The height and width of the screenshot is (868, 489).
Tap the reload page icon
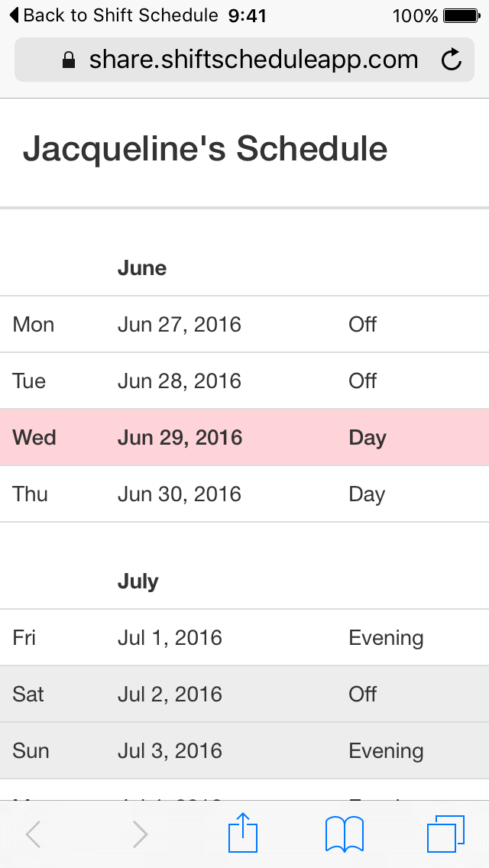(451, 60)
